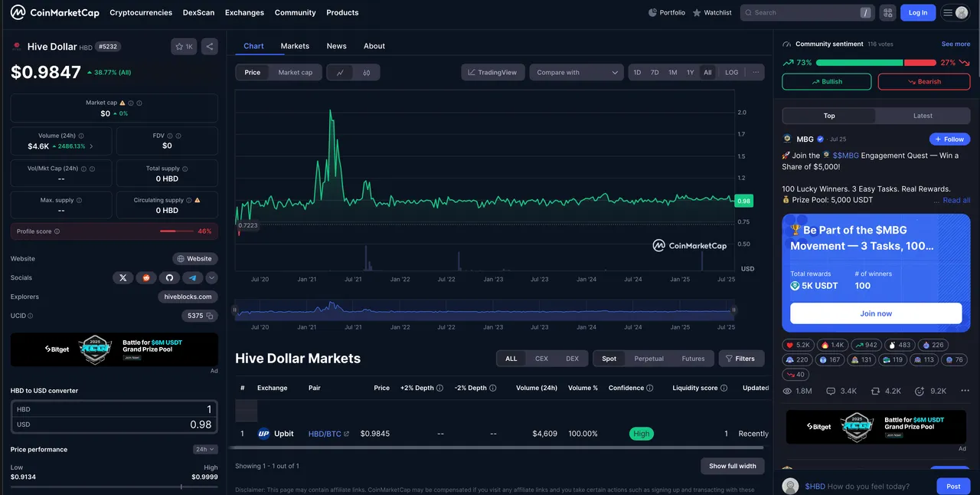Click Market cap warning triangle icon
Screen dimensions: 980x495
pyautogui.click(x=122, y=103)
